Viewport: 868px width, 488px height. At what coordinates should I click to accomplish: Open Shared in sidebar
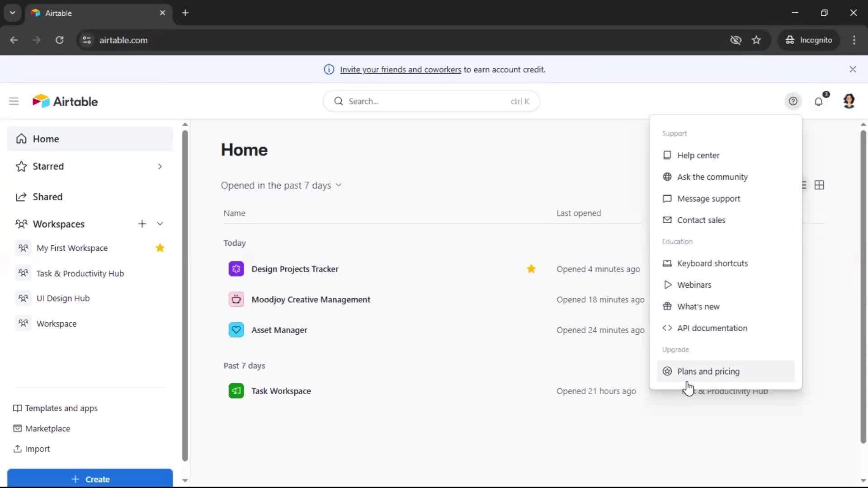90,197
